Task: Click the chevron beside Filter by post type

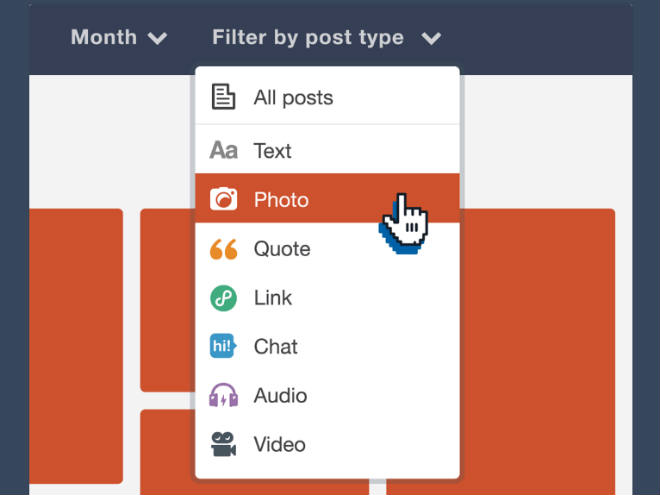Action: [431, 39]
